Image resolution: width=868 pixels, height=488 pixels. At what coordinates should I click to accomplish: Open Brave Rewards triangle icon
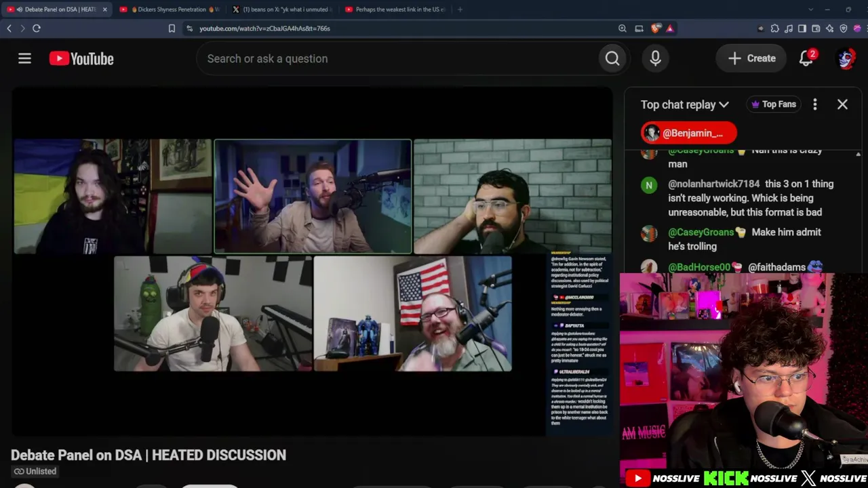click(670, 28)
